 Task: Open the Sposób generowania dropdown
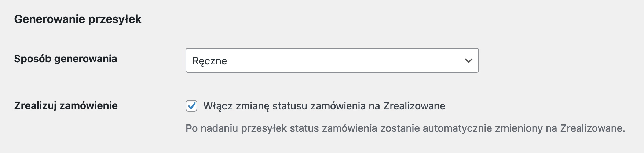pyautogui.click(x=332, y=60)
